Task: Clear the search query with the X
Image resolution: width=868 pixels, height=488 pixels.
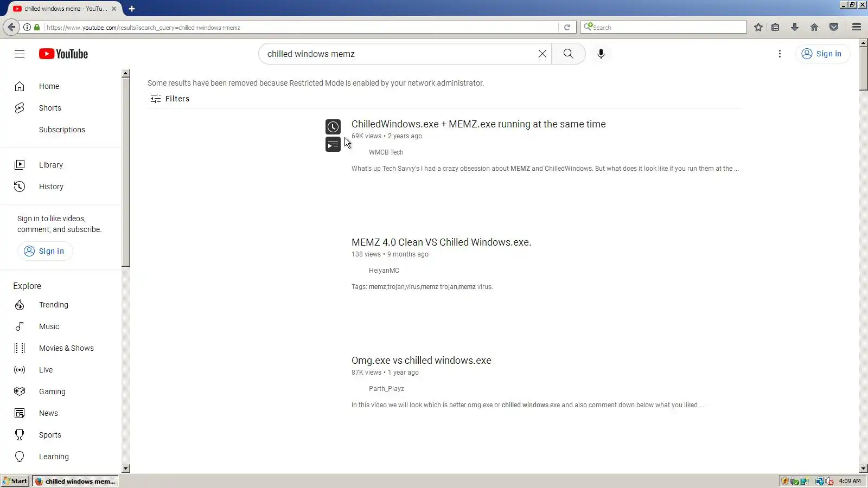Action: click(542, 54)
